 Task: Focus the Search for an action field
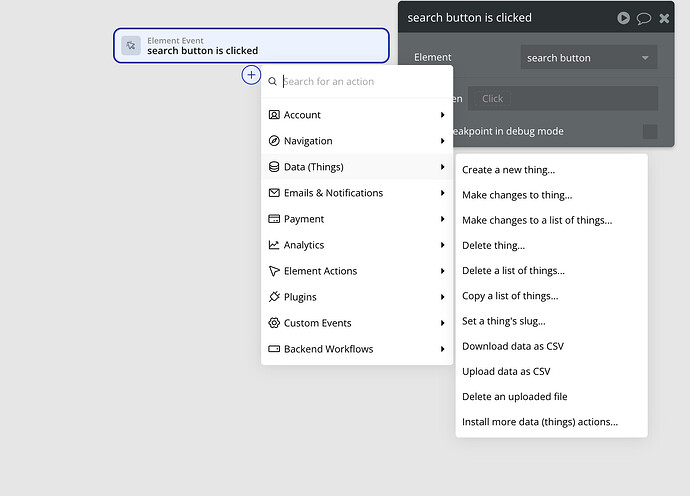tap(356, 81)
